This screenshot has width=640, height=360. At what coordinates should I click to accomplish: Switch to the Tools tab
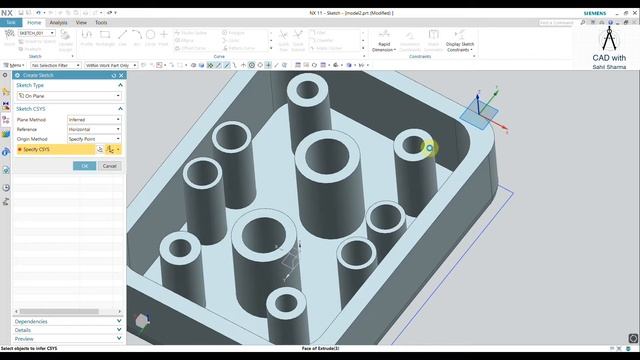tap(101, 23)
